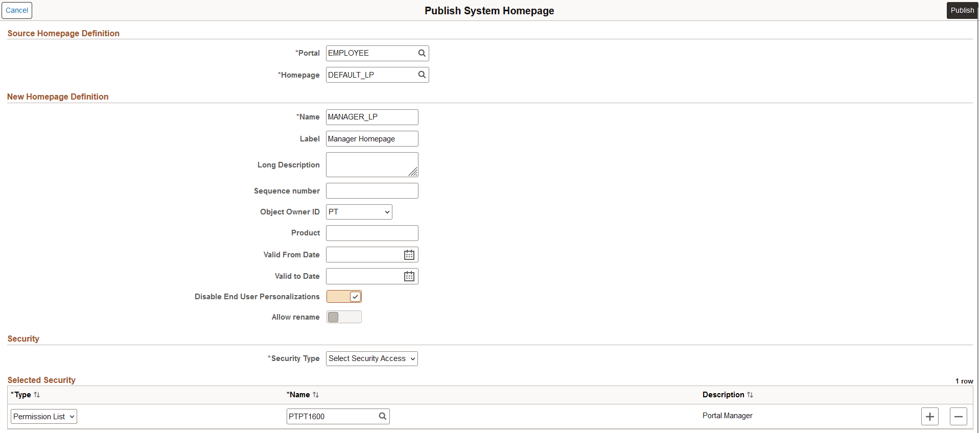The image size is (980, 433).
Task: Click into the Product field
Action: (x=372, y=233)
